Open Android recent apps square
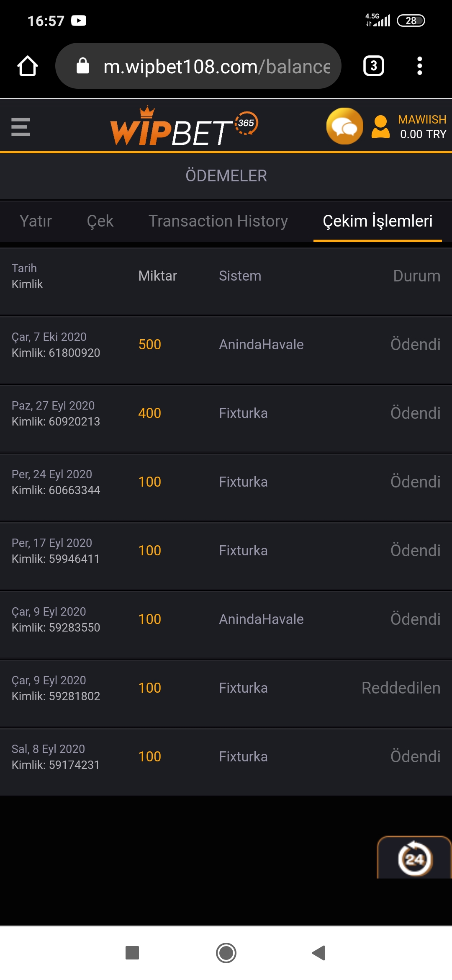Screen dimensions: 452x980 (132, 953)
